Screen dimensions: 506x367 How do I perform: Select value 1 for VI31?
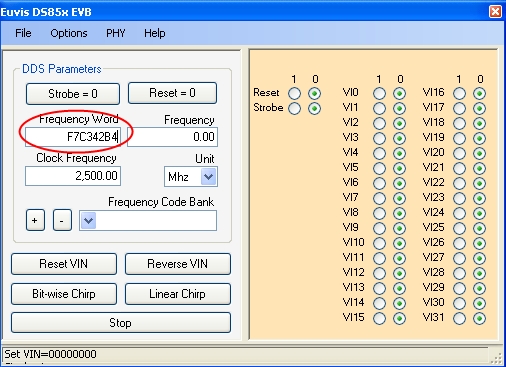click(x=459, y=318)
